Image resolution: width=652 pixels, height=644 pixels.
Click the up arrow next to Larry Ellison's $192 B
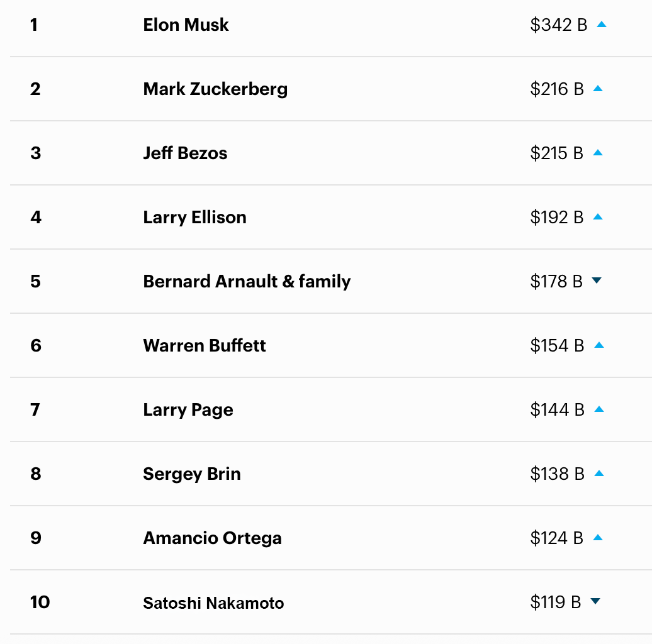(x=598, y=217)
